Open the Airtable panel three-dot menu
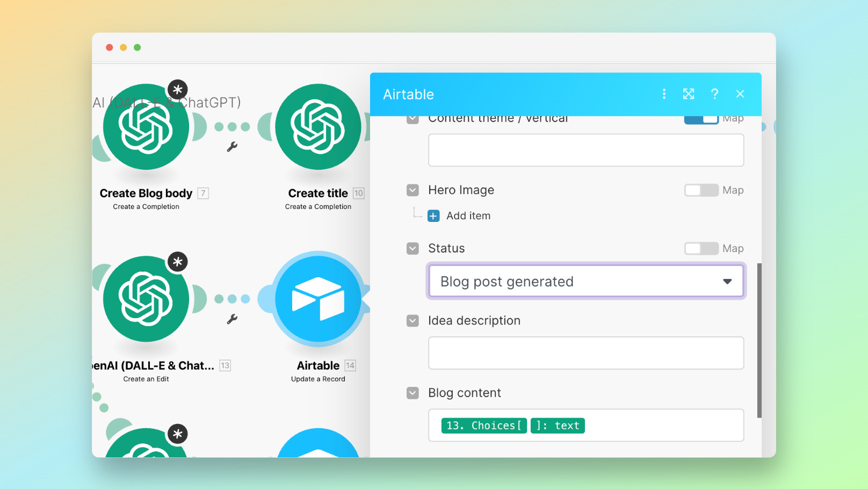868x489 pixels. (664, 94)
